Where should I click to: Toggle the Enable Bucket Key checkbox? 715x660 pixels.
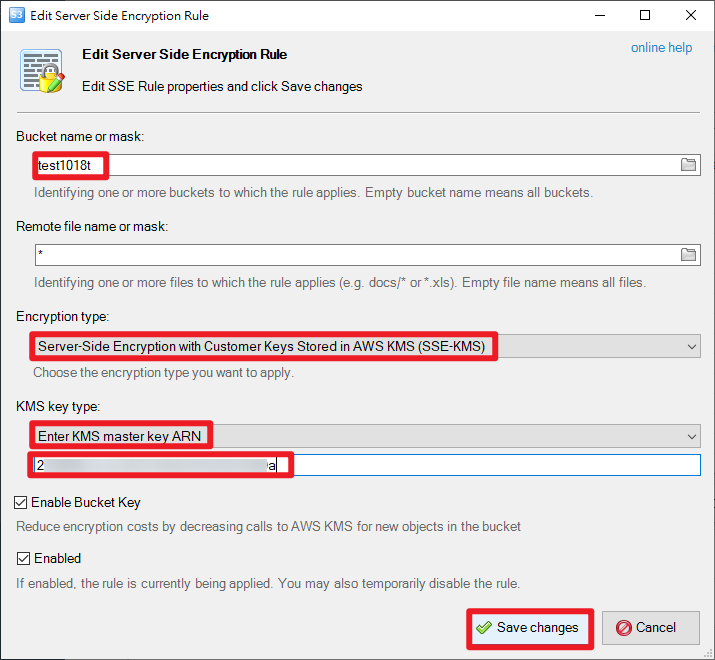(21, 503)
